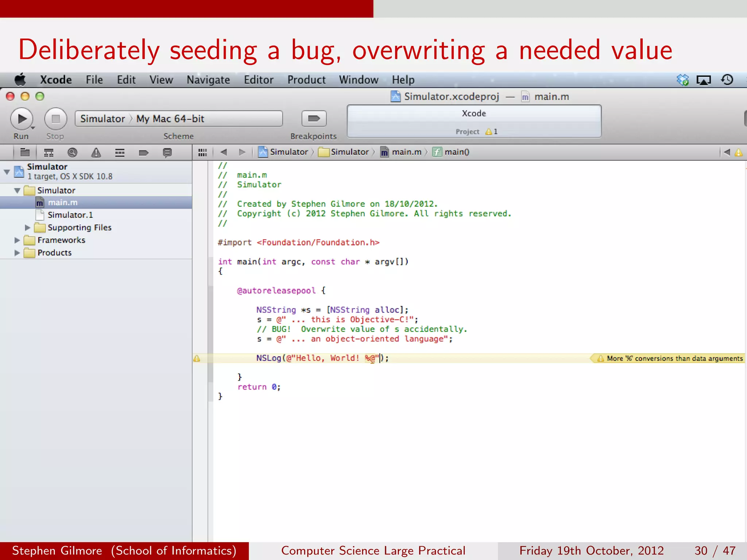
Task: Click Dropbox menu bar icon
Action: pyautogui.click(x=682, y=79)
